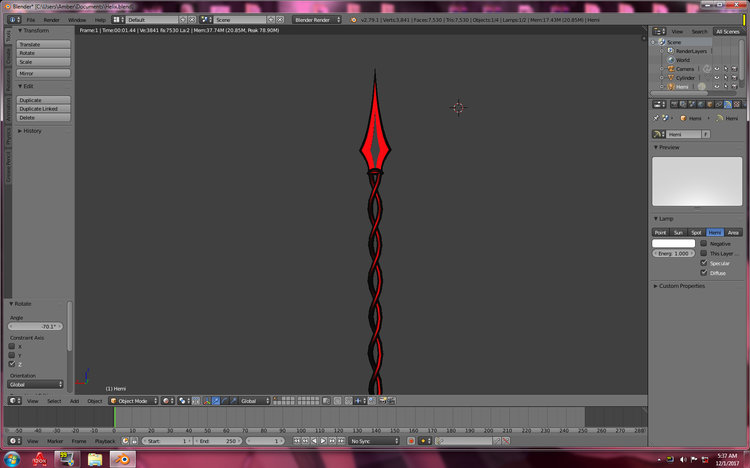The height and width of the screenshot is (468, 750).
Task: Select the translate manipulator arrow icon
Action: pos(216,401)
